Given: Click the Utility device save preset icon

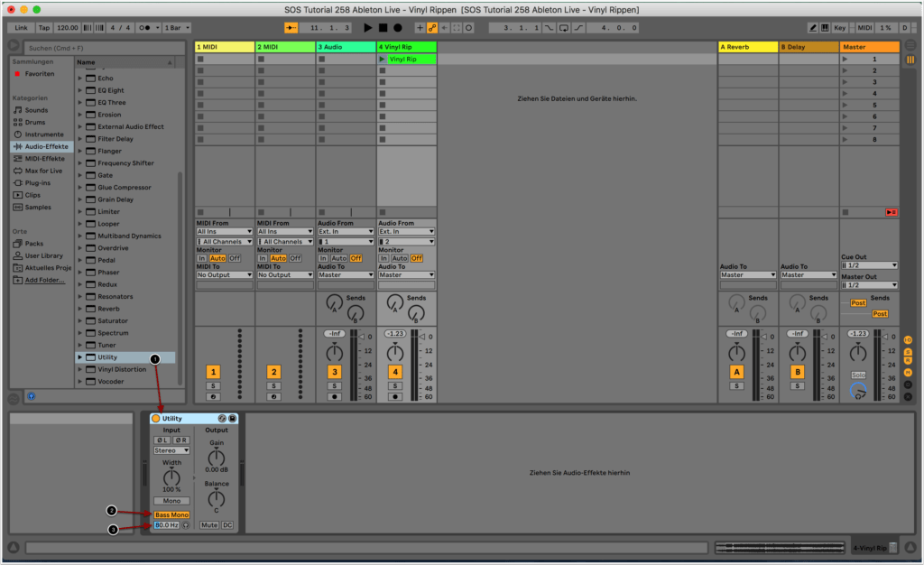Looking at the screenshot, I should point(232,419).
